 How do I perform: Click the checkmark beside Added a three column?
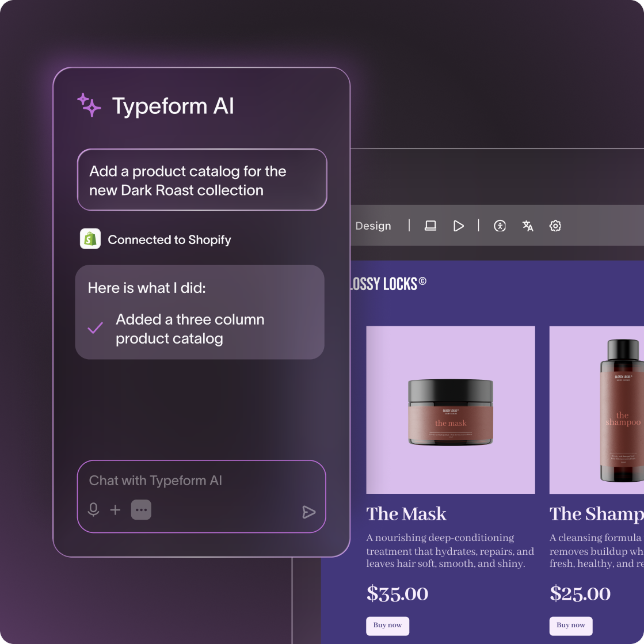click(96, 328)
